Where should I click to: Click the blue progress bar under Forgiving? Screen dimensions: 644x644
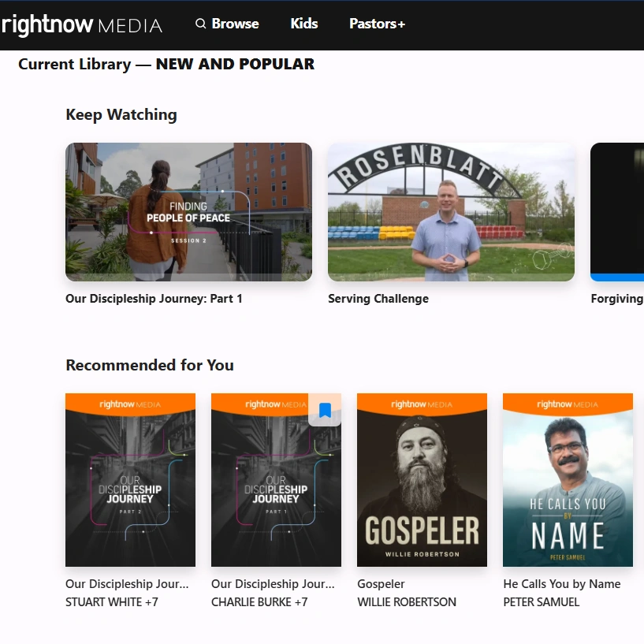pyautogui.click(x=617, y=277)
